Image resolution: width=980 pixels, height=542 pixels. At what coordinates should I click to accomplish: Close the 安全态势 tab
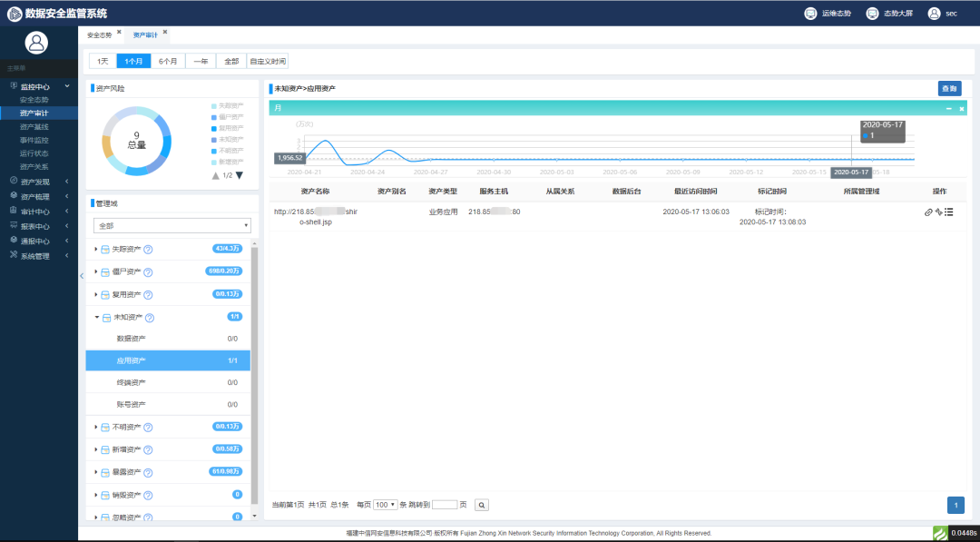click(x=119, y=31)
